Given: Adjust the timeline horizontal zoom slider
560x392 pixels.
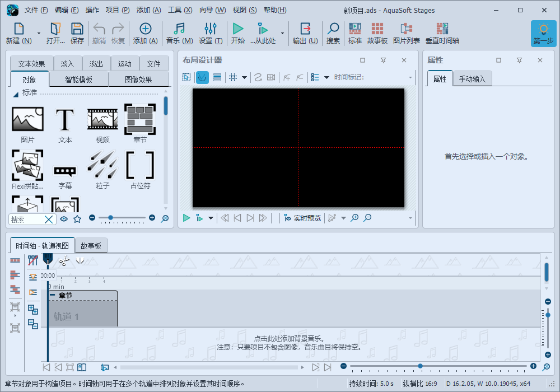Looking at the screenshot, I should [x=421, y=366].
